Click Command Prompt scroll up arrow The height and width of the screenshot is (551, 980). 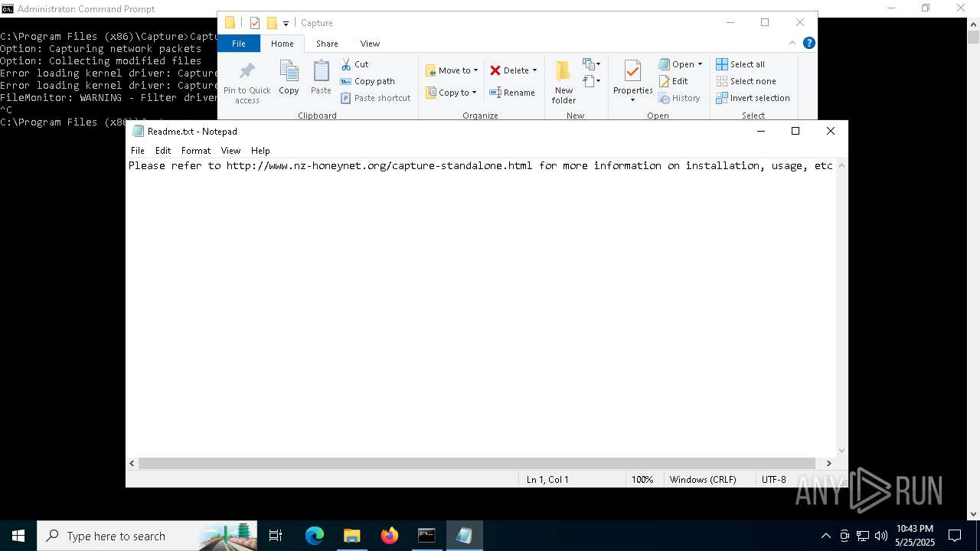tap(973, 24)
